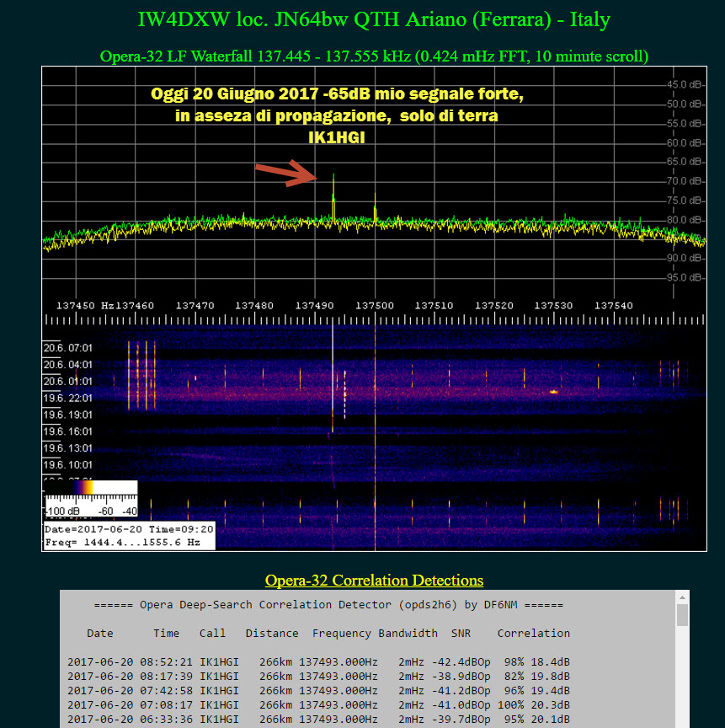Click the -80.0 dB scale label
This screenshot has height=728, width=725.
[685, 220]
